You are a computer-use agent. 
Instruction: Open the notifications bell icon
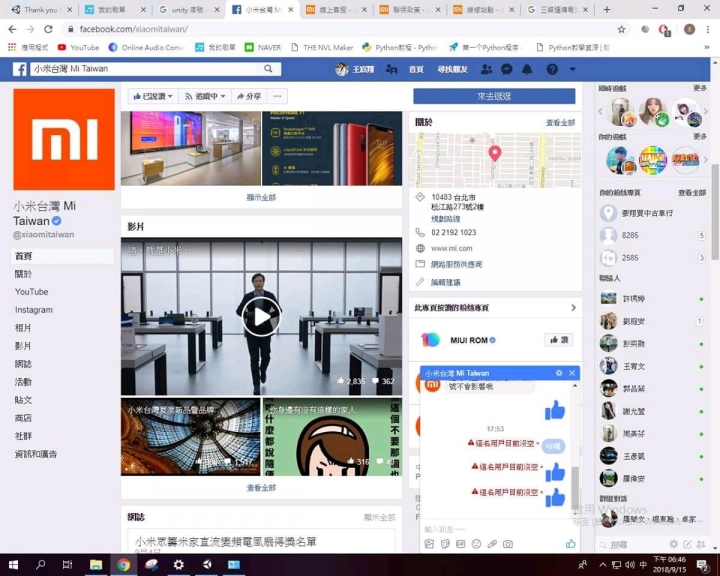[x=527, y=69]
